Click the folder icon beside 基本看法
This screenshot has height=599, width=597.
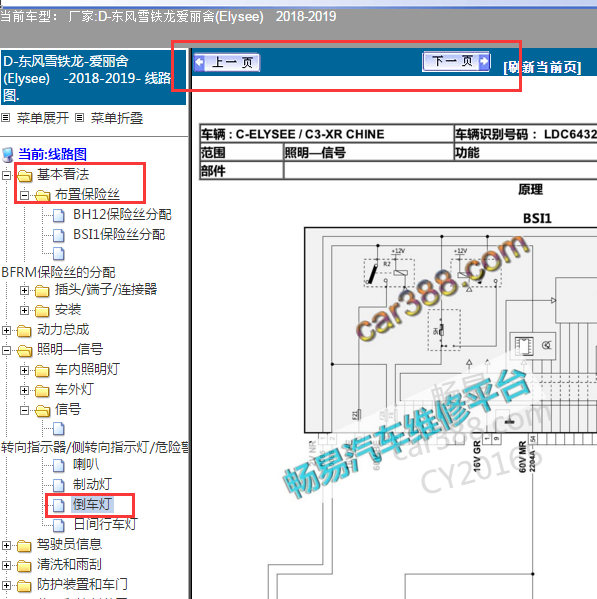point(24,176)
